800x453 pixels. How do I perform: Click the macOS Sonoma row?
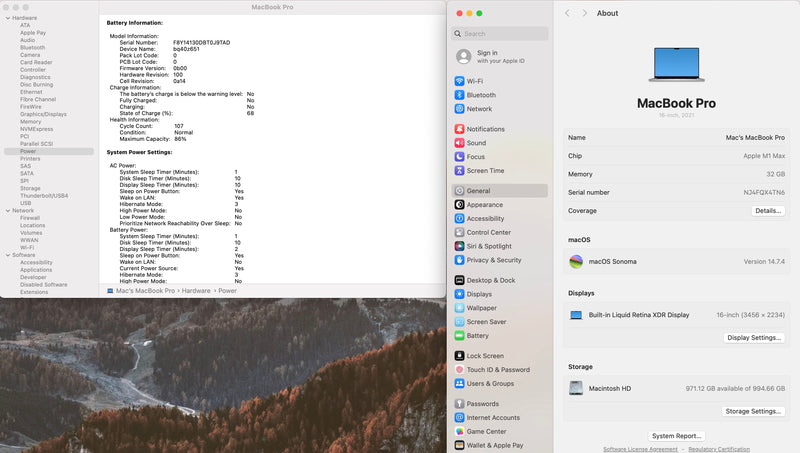pyautogui.click(x=677, y=262)
